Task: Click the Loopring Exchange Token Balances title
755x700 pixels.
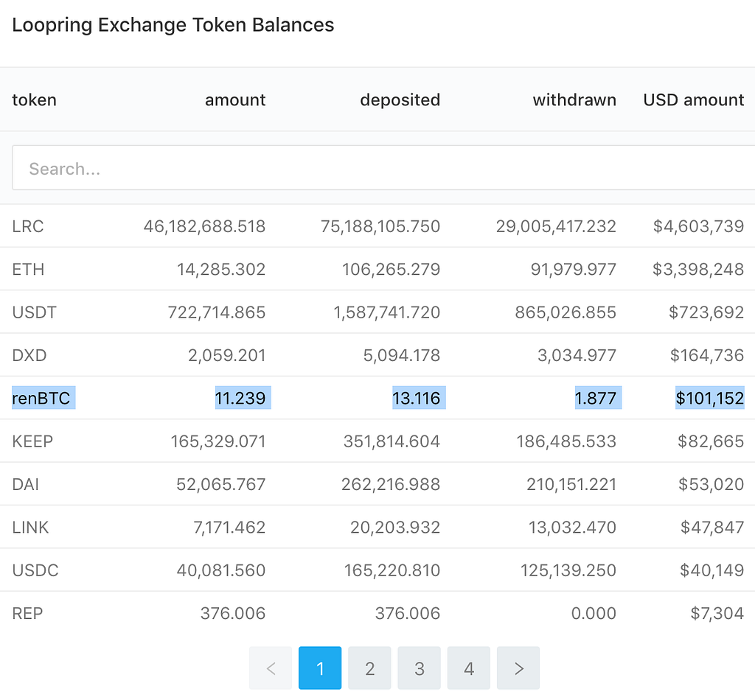Action: click(173, 25)
